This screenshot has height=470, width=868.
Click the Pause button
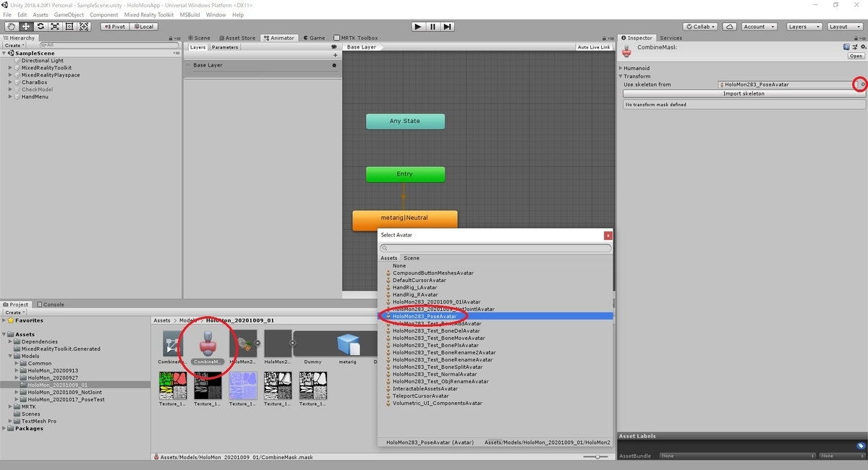coord(433,27)
